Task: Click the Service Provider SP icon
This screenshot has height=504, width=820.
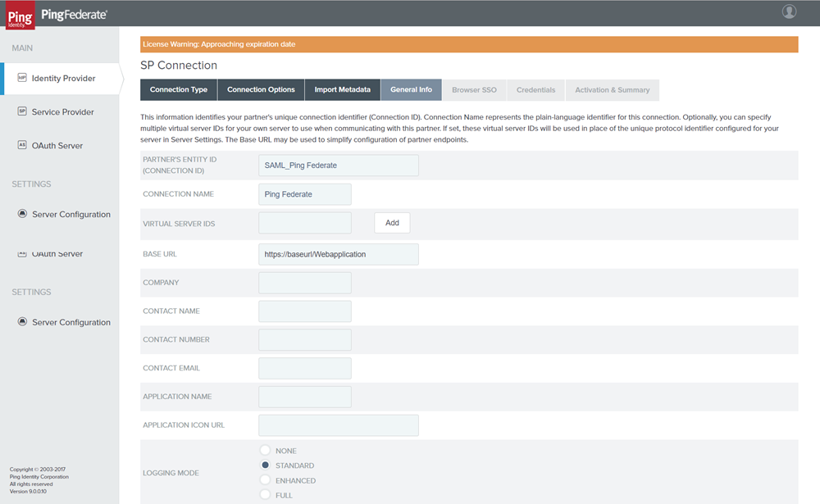Action: pos(22,111)
